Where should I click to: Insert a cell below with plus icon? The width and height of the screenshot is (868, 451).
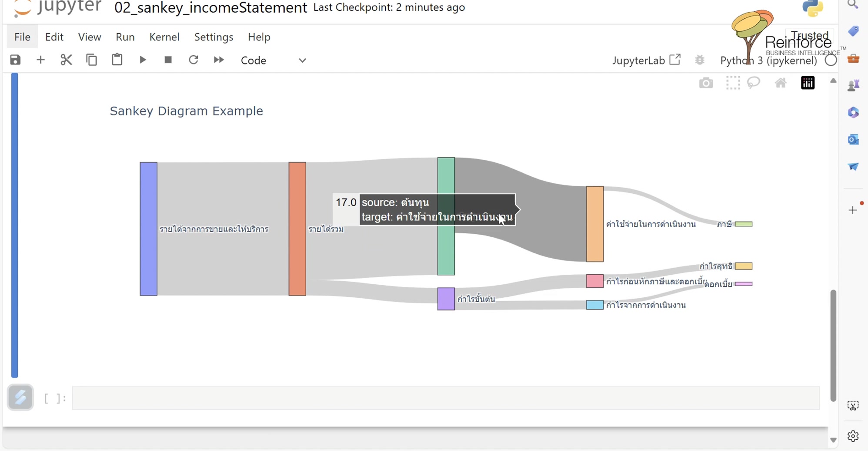click(40, 60)
